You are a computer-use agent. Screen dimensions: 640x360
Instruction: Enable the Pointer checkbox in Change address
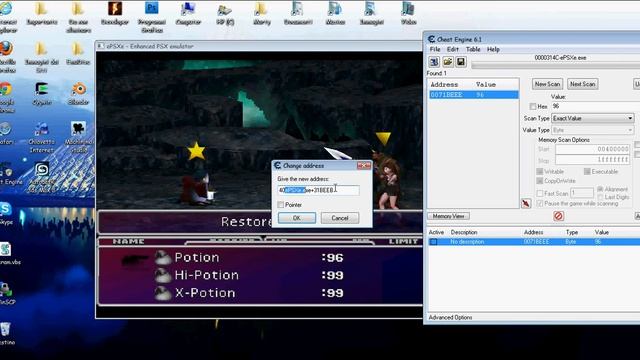pyautogui.click(x=280, y=204)
